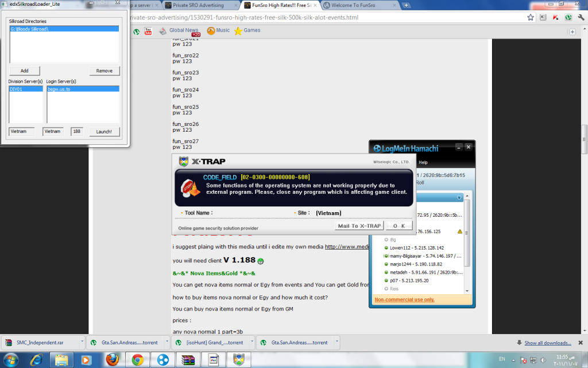Open [isoHunt] Grand torrent download
The height and width of the screenshot is (368, 588).
tap(210, 343)
